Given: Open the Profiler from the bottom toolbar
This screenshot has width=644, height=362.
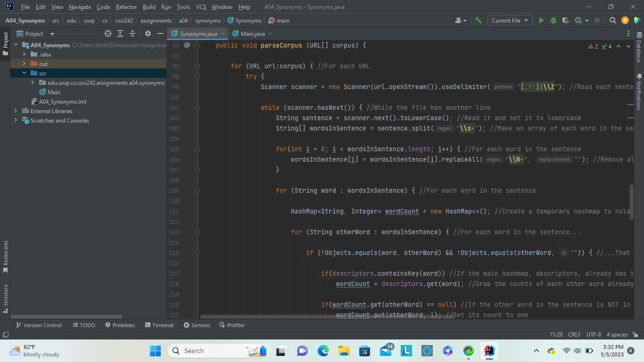Looking at the screenshot, I should coord(231,325).
